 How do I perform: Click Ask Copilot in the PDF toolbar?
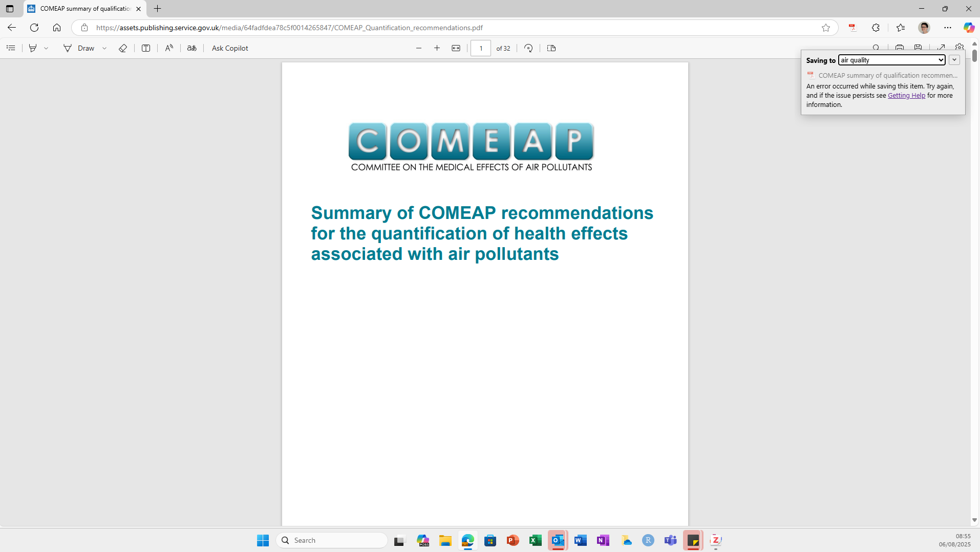pos(230,48)
